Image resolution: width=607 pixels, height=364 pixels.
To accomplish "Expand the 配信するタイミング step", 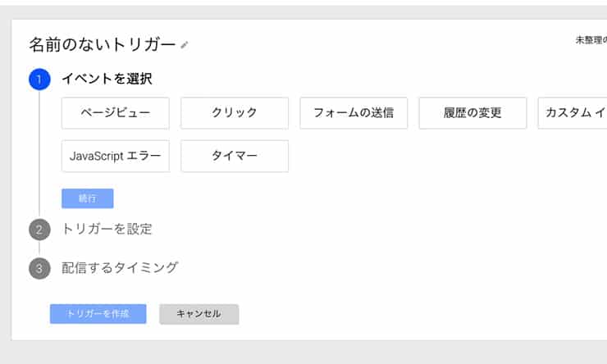I will pyautogui.click(x=120, y=268).
